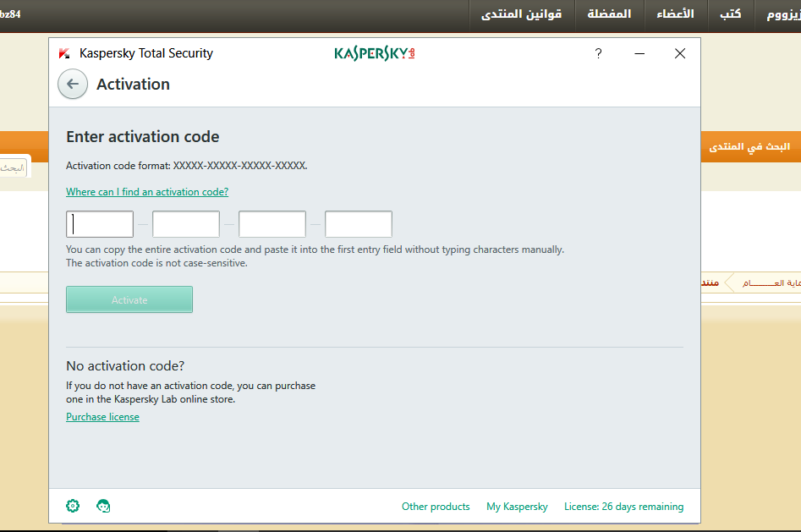
Task: Focus the second activation code field
Action: pos(186,224)
